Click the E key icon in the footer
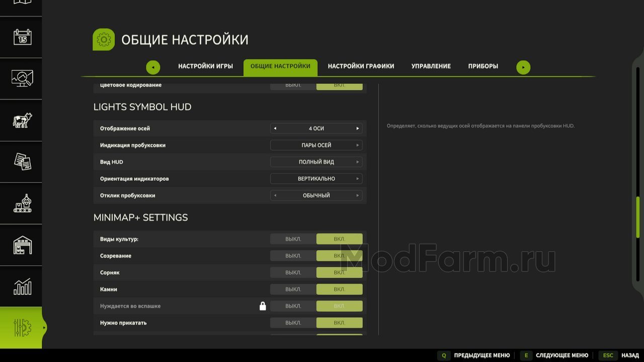Screen dimensions: 644x362 point(526,355)
